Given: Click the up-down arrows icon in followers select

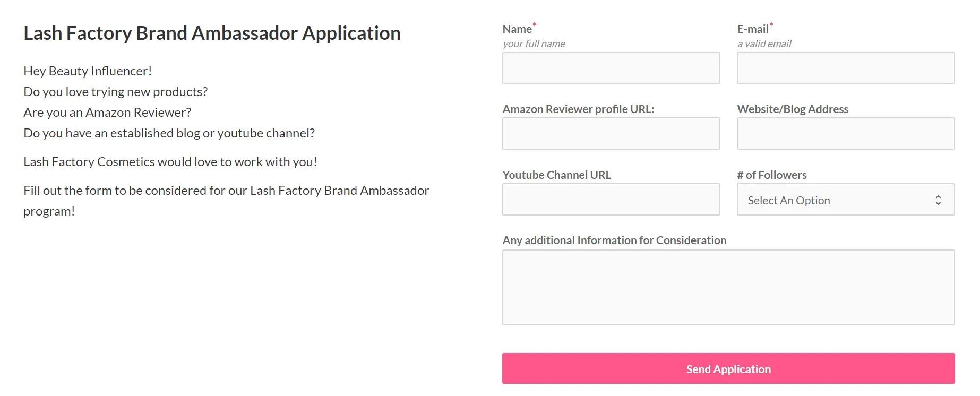Looking at the screenshot, I should 938,200.
